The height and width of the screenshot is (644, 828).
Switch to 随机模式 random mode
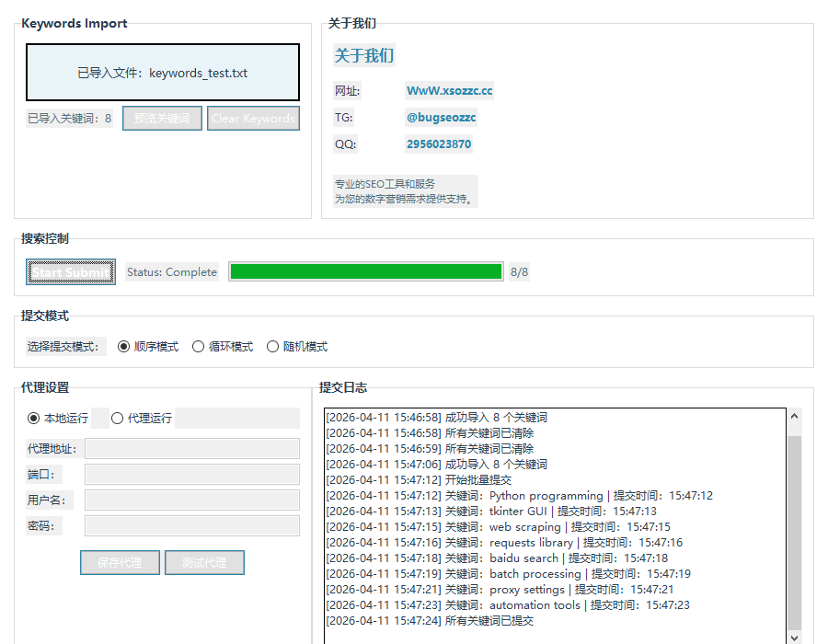(272, 347)
